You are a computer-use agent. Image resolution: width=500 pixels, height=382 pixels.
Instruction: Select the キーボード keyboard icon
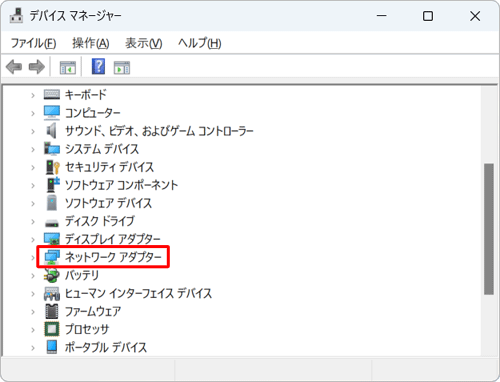click(x=52, y=95)
